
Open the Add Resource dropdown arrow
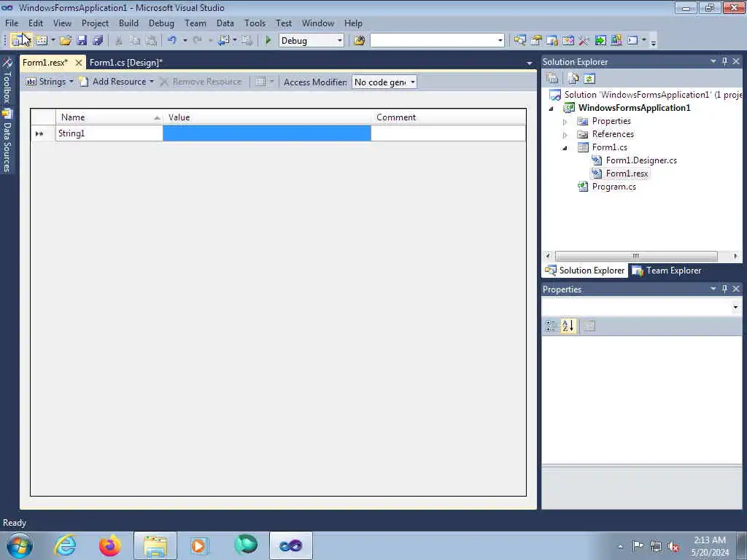point(152,82)
